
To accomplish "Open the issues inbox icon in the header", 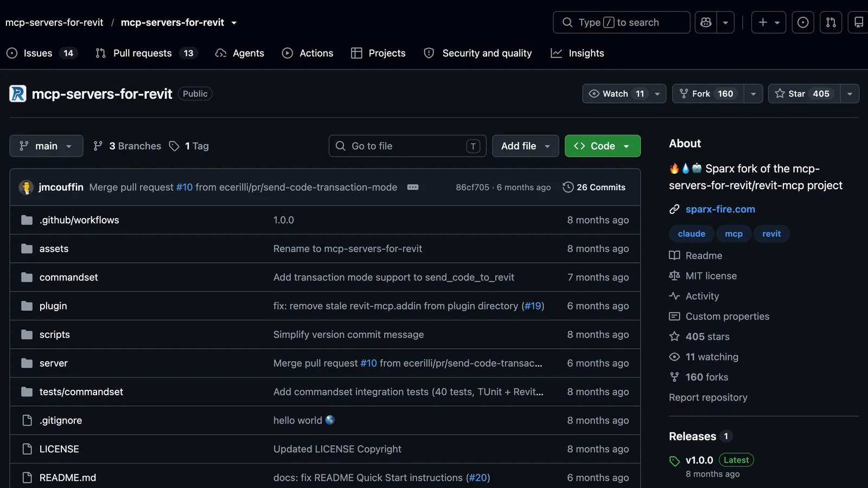I will (803, 22).
